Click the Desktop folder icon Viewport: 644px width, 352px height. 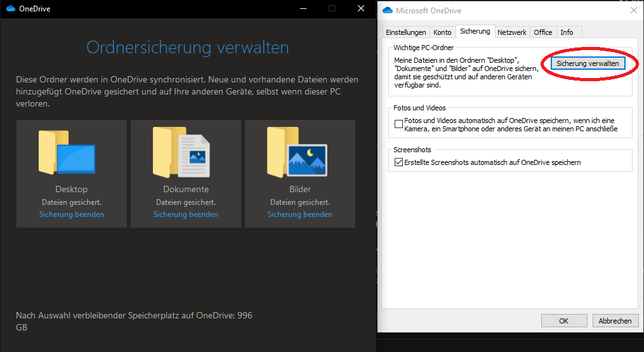click(67, 152)
